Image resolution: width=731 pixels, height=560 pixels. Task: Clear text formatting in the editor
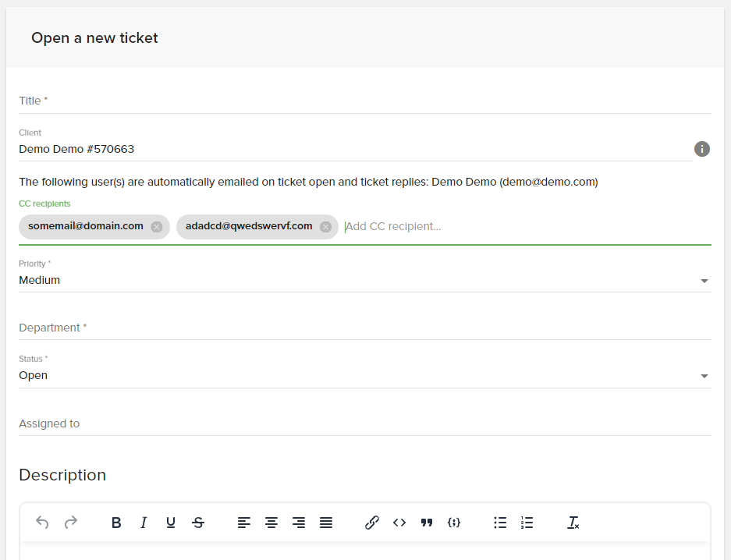[573, 523]
